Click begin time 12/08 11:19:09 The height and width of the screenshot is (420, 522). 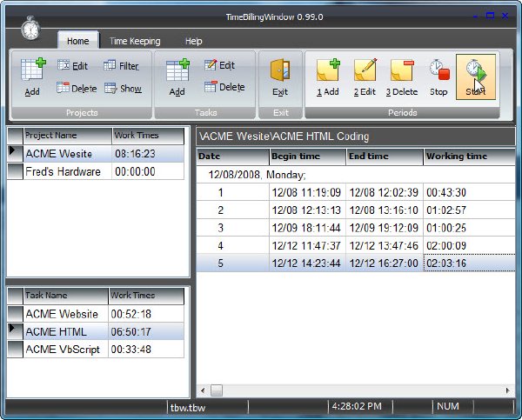[x=306, y=192]
